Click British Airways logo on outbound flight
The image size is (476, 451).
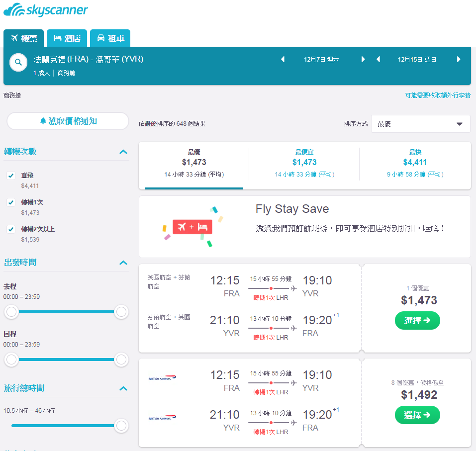pyautogui.click(x=162, y=378)
